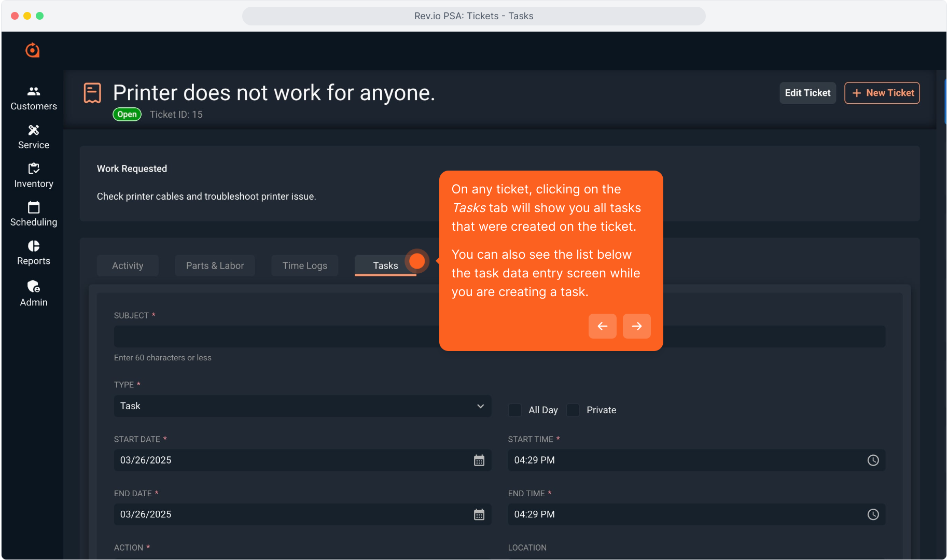The image size is (948, 560).
Task: Check the Private checkbox
Action: (573, 410)
